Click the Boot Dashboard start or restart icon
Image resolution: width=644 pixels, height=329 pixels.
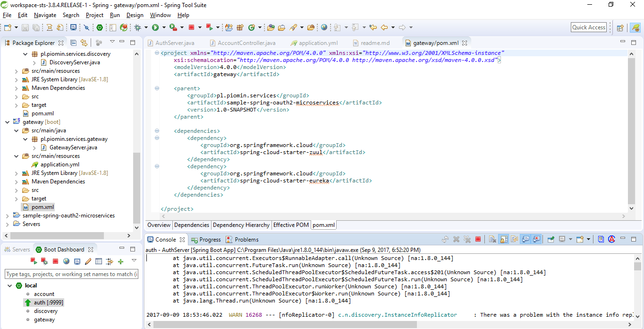34,261
